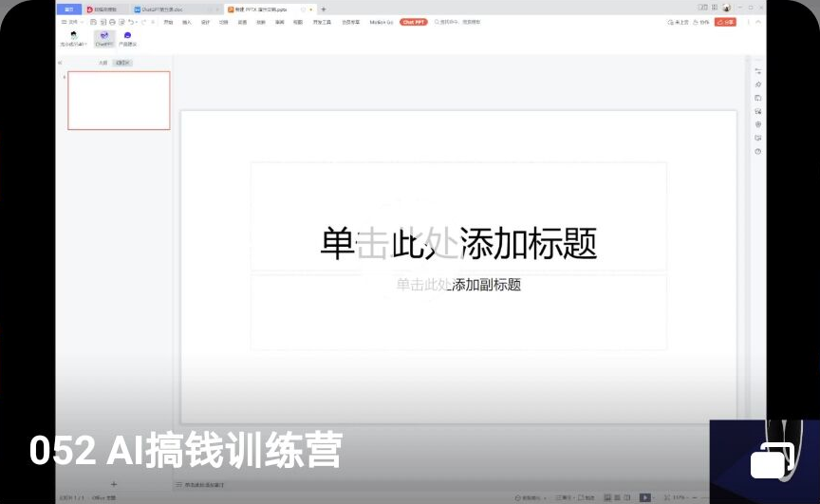820x504 pixels.
Task: Click the save icon in quick access toolbar
Action: 93,21
